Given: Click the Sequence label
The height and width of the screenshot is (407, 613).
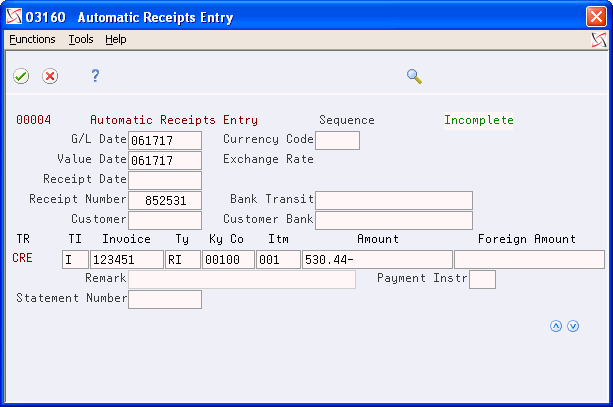Looking at the screenshot, I should click(x=347, y=120).
